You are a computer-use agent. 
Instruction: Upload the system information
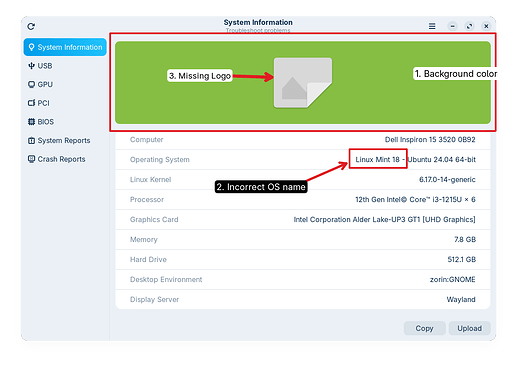[469, 328]
